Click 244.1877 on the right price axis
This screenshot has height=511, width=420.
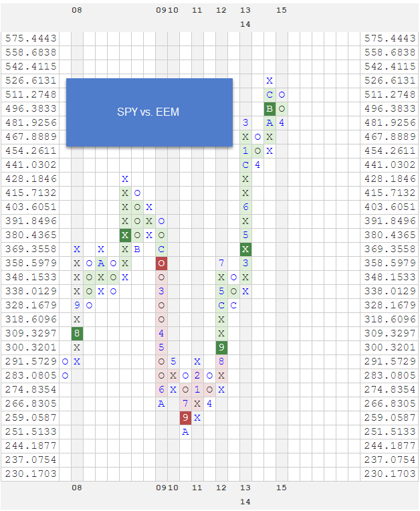(x=390, y=445)
